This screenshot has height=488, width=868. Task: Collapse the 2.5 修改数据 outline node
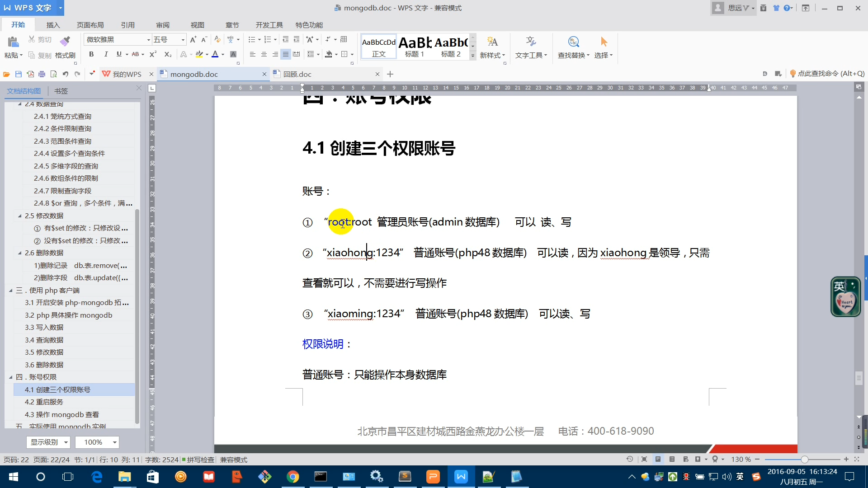click(19, 216)
